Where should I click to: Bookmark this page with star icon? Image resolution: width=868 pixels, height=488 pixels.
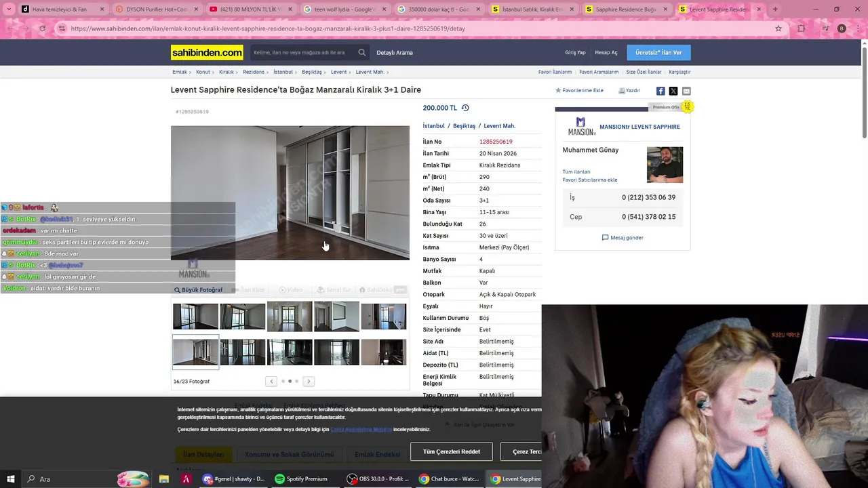click(778, 28)
